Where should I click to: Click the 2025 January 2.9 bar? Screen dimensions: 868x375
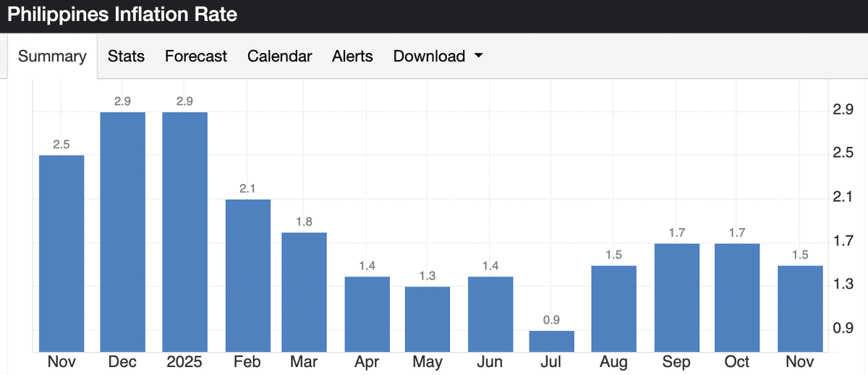(184, 232)
